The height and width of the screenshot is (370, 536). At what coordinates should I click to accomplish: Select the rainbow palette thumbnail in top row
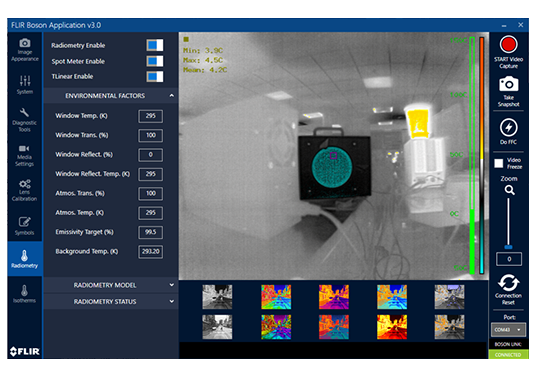pyautogui.click(x=276, y=297)
